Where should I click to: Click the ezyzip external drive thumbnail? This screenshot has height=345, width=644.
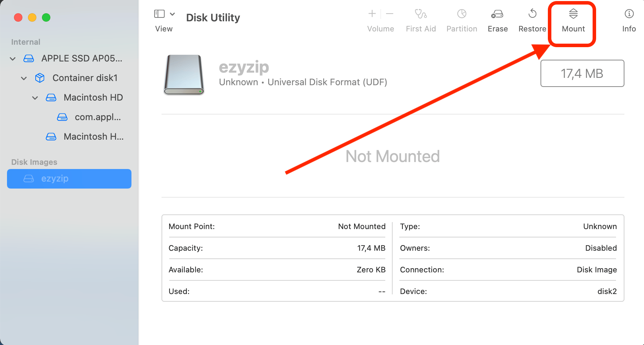tap(183, 74)
